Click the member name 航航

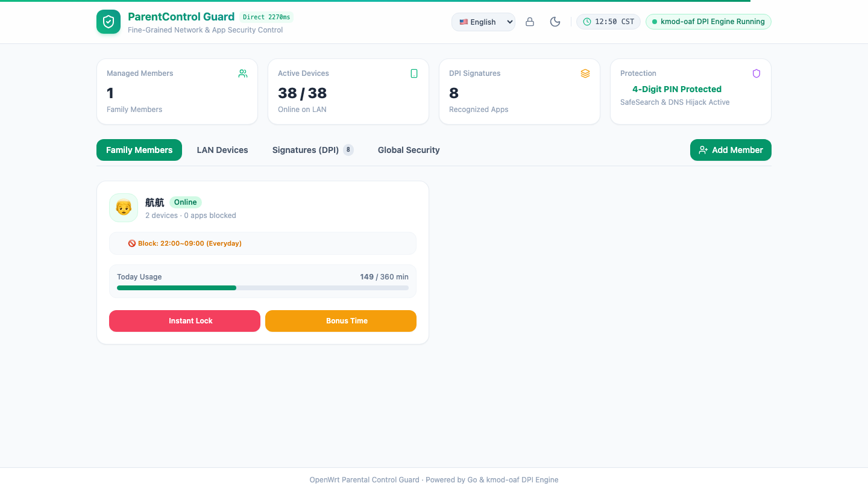tap(155, 202)
